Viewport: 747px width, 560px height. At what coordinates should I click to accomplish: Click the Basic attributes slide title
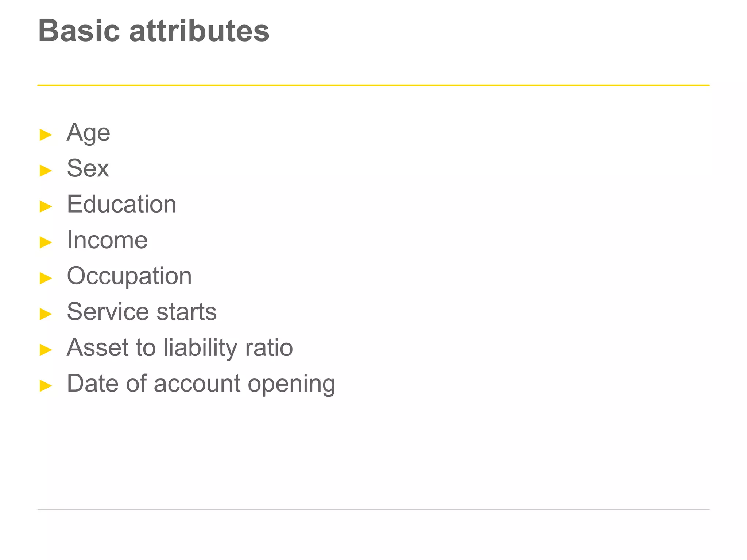point(154,31)
